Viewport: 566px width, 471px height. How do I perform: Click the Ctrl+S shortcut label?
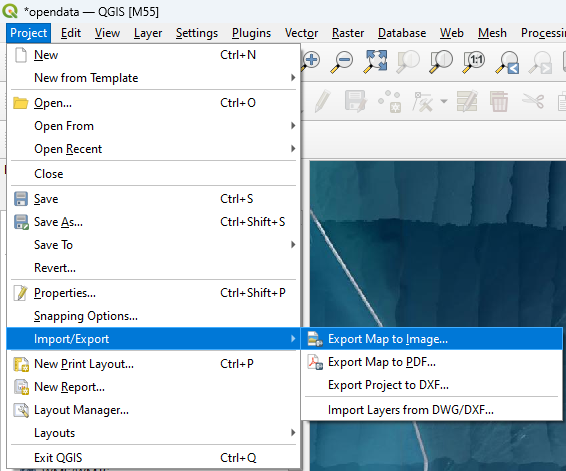tap(237, 199)
